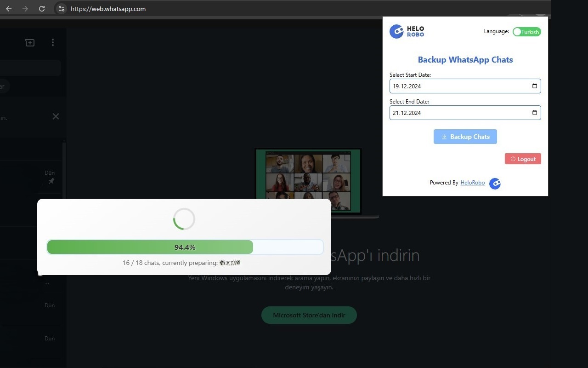Click the circular loading spinner

(x=184, y=219)
